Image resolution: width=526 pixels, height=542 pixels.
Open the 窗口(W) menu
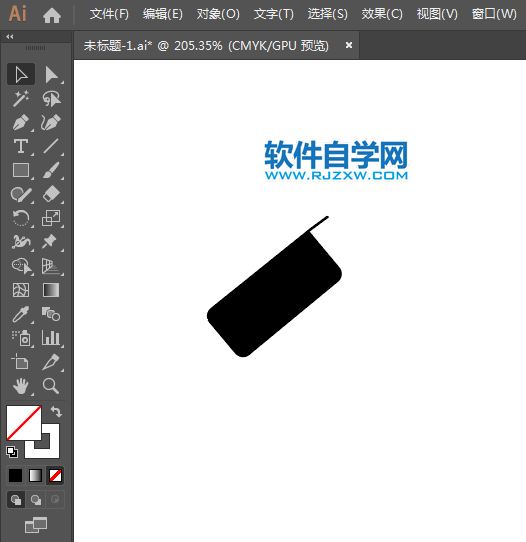(x=494, y=14)
